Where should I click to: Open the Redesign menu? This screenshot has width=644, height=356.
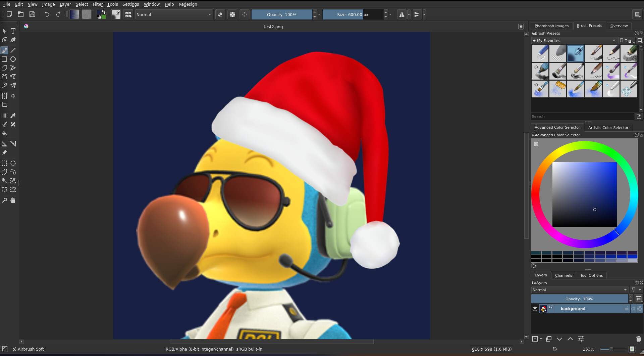(x=188, y=4)
